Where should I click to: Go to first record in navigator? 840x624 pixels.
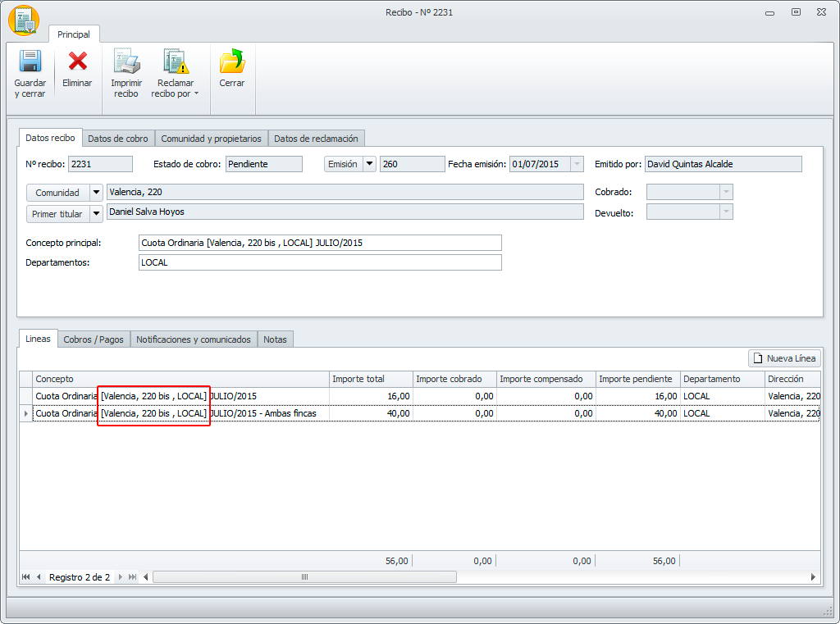click(x=26, y=577)
